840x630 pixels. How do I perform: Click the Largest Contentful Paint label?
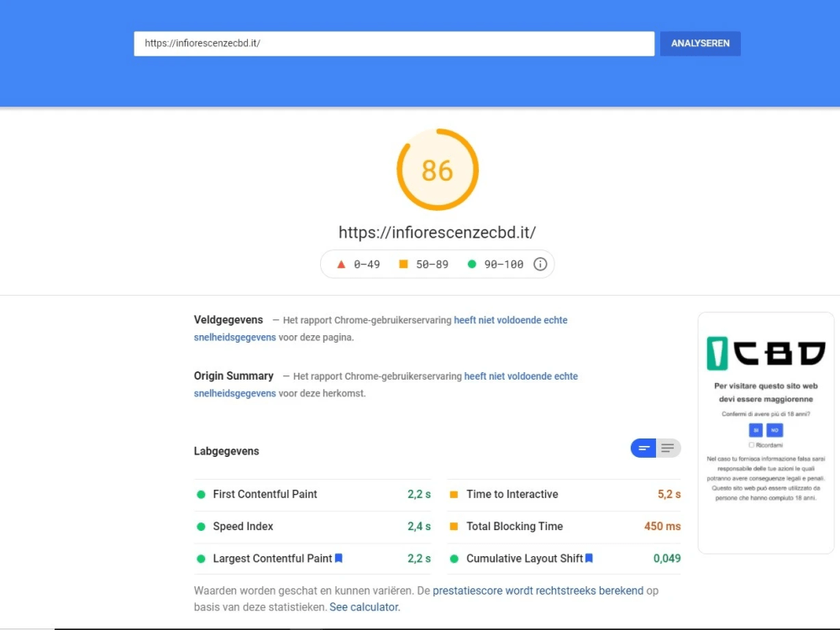click(273, 559)
